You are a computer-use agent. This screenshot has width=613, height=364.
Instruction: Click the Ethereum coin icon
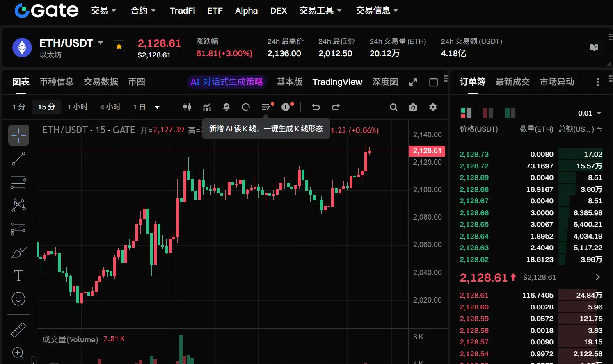tap(22, 48)
